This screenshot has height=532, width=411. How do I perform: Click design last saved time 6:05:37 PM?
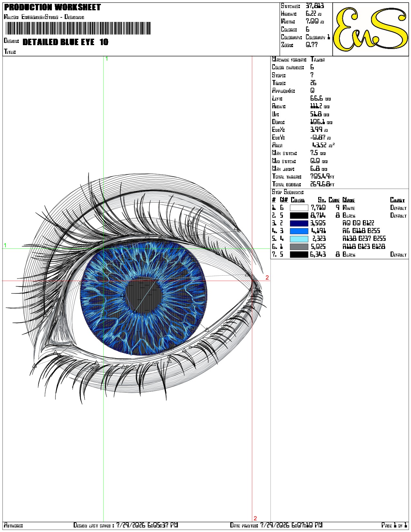tap(163, 525)
